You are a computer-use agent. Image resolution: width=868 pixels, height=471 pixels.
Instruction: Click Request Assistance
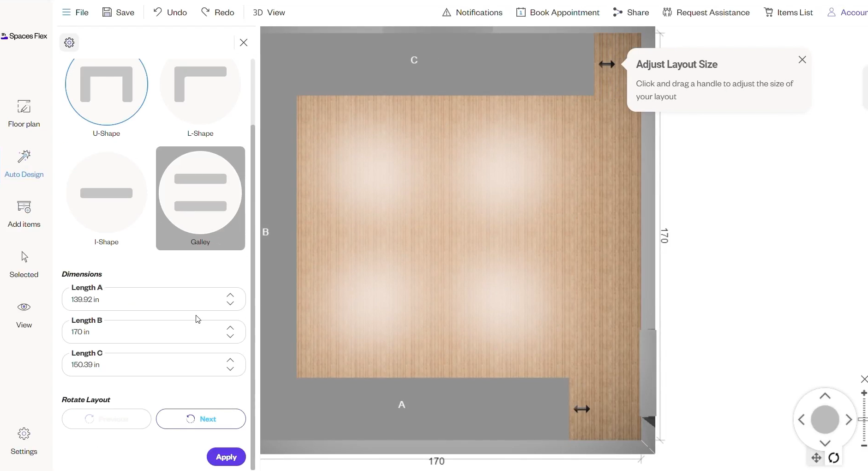706,12
